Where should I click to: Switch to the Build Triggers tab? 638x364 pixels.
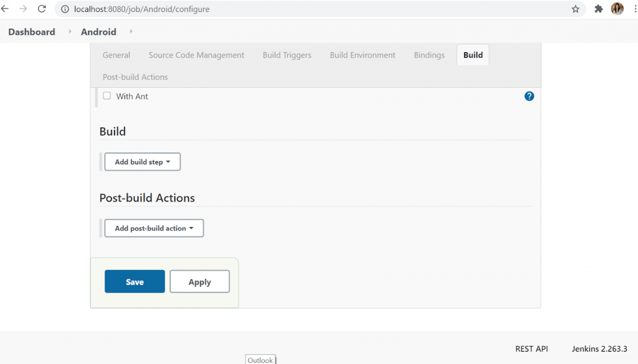point(287,55)
